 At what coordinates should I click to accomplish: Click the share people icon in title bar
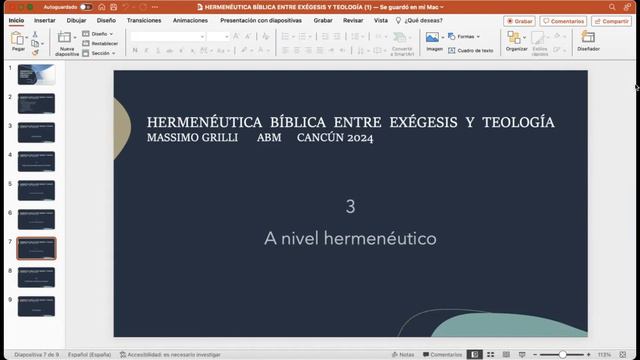coord(627,7)
